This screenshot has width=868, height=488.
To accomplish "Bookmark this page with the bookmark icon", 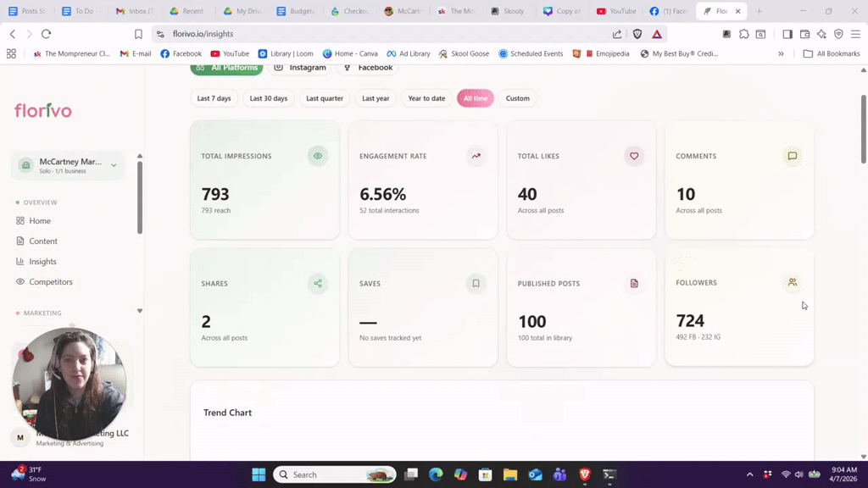I will pyautogui.click(x=138, y=34).
